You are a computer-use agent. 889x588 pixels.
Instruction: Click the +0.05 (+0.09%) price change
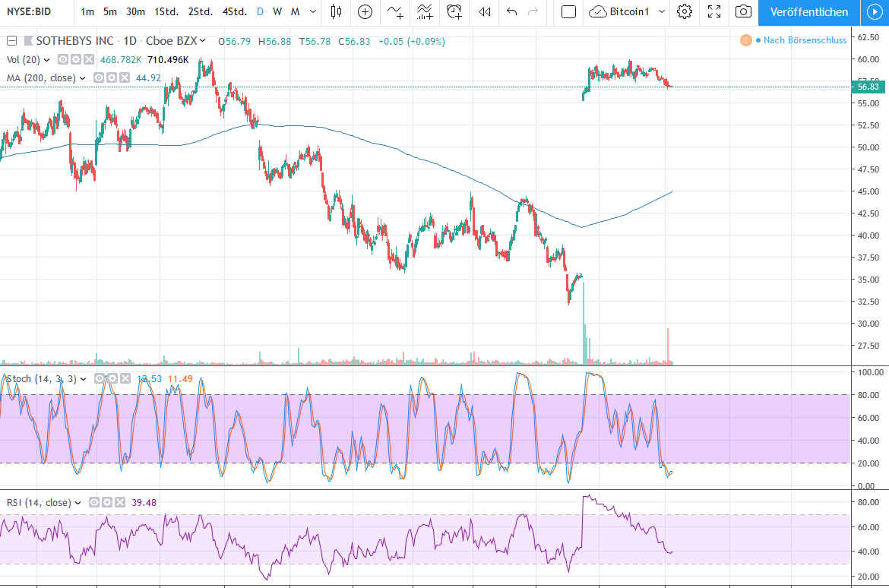(x=412, y=41)
